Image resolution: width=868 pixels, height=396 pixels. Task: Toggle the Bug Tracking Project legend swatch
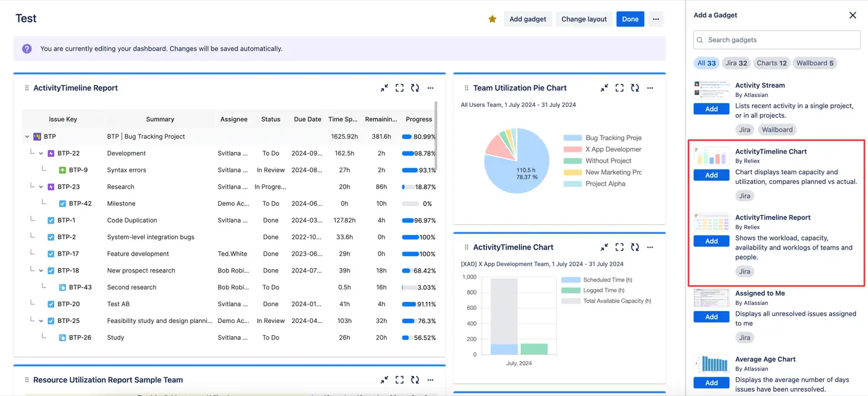572,138
